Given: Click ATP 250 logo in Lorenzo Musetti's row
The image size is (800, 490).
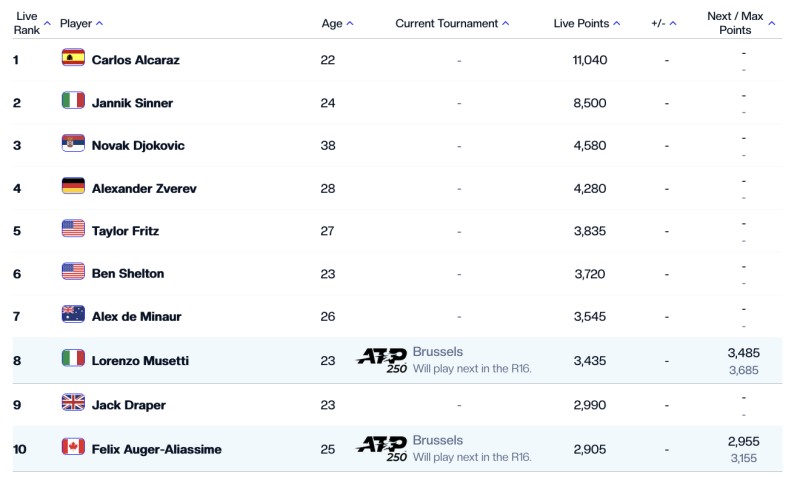Looking at the screenshot, I should tap(381, 360).
